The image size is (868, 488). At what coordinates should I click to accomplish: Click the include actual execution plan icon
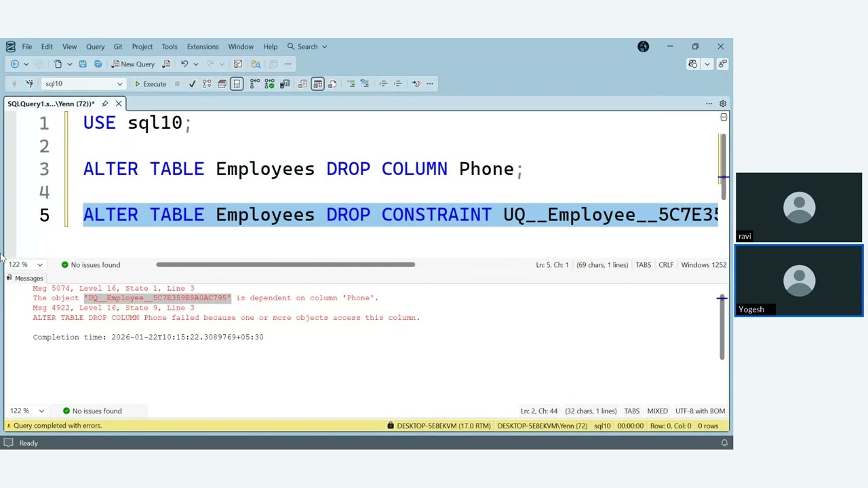254,83
